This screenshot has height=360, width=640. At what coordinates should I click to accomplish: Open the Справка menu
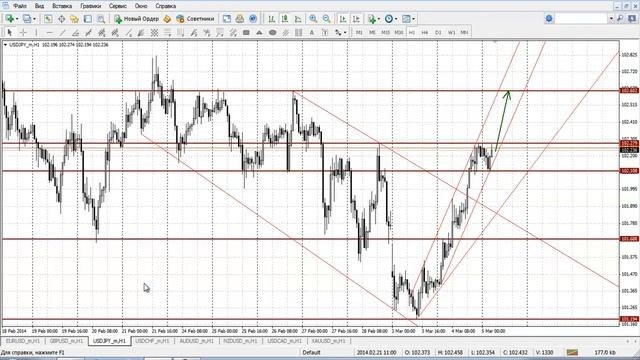[x=165, y=6]
